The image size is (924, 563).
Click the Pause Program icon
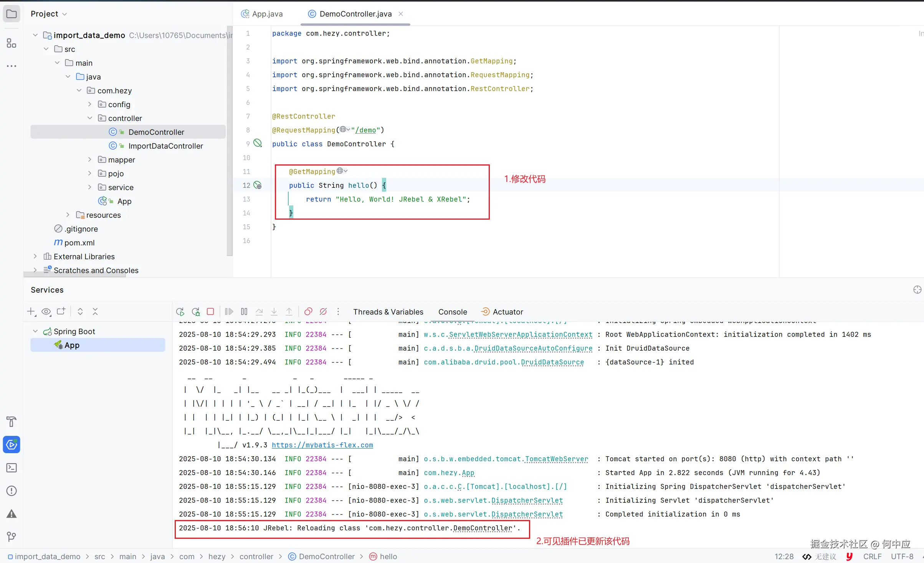pos(244,311)
